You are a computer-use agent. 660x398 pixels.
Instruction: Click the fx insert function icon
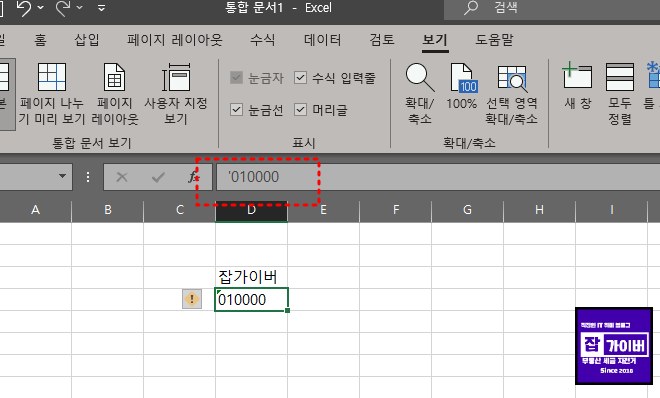(193, 177)
